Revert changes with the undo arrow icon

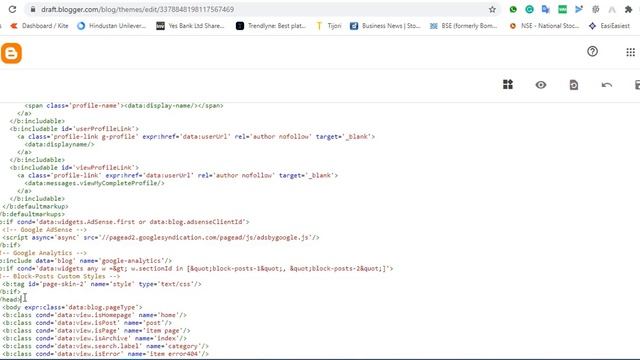[x=607, y=85]
